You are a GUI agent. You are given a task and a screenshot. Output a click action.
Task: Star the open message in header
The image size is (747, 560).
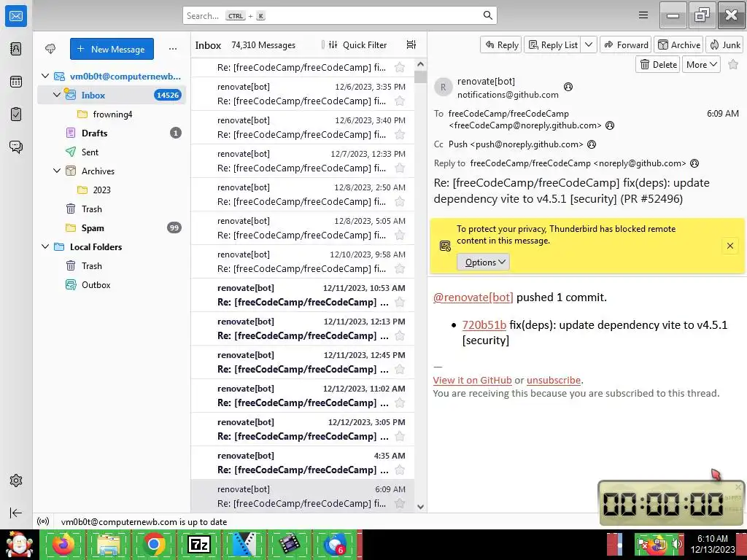point(733,64)
